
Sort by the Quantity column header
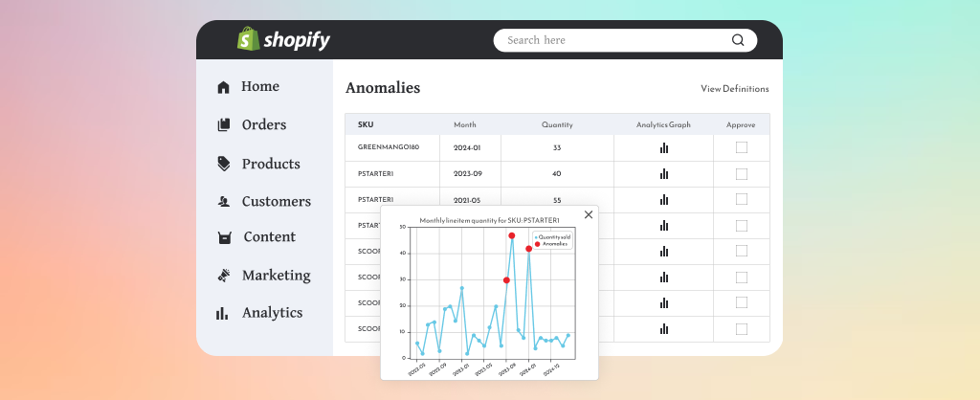(x=557, y=124)
